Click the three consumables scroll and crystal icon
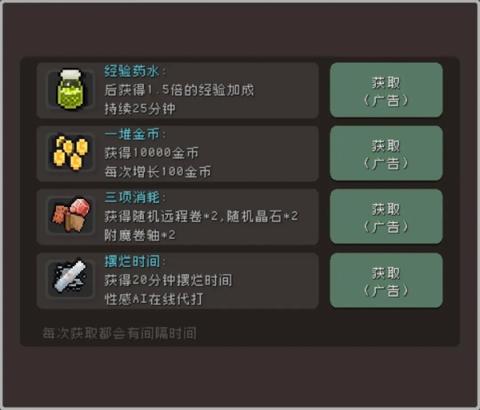Image resolution: width=480 pixels, height=410 pixels. pyautogui.click(x=71, y=215)
